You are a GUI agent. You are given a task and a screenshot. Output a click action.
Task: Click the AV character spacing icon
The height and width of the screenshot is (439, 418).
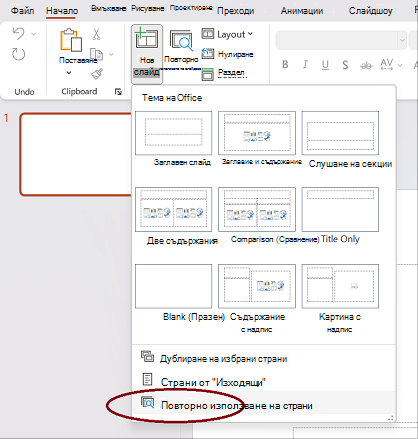point(387,64)
